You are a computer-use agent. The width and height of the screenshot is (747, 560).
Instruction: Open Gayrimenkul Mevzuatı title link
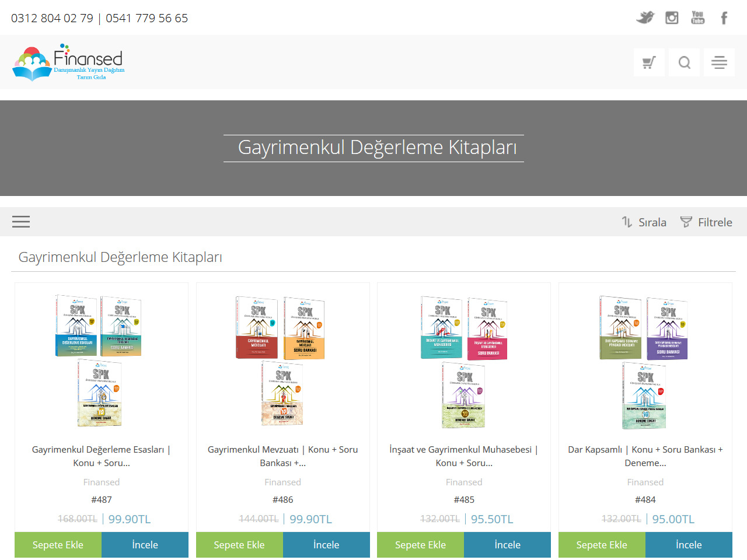click(x=283, y=456)
